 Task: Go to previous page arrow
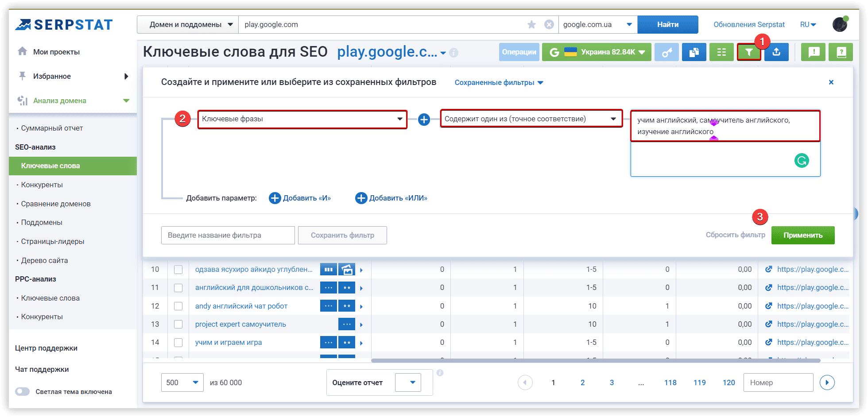tap(525, 382)
